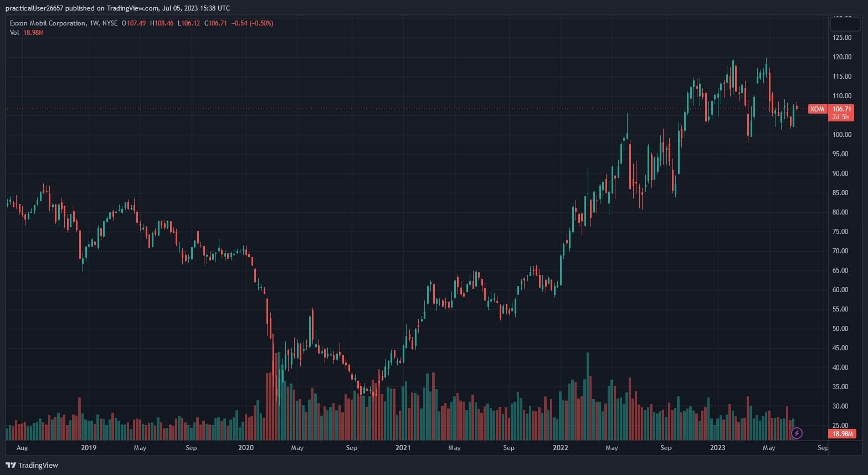Click the red XOM symbol tag
The height and width of the screenshot is (475, 868).
pyautogui.click(x=817, y=109)
